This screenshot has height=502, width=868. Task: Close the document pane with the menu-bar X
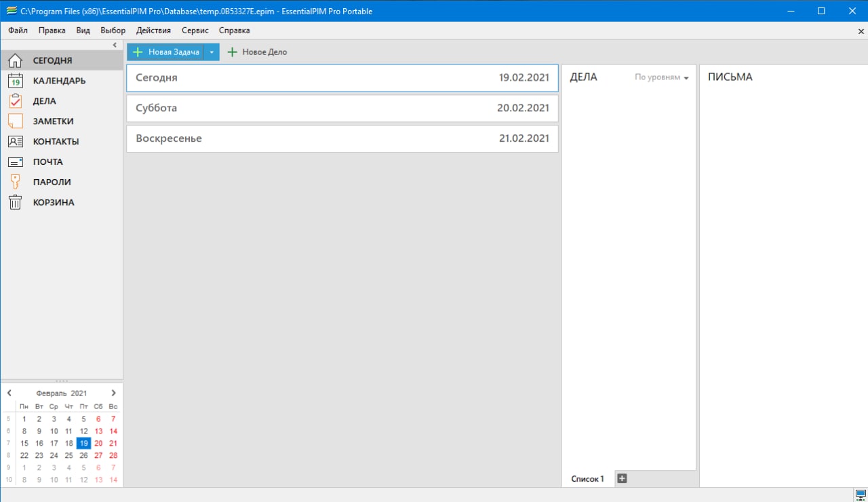[861, 31]
